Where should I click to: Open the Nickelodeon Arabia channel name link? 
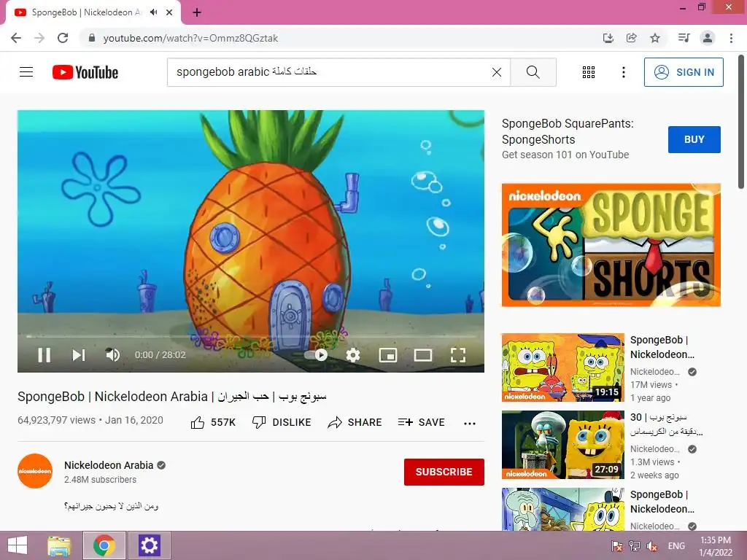pyautogui.click(x=109, y=465)
